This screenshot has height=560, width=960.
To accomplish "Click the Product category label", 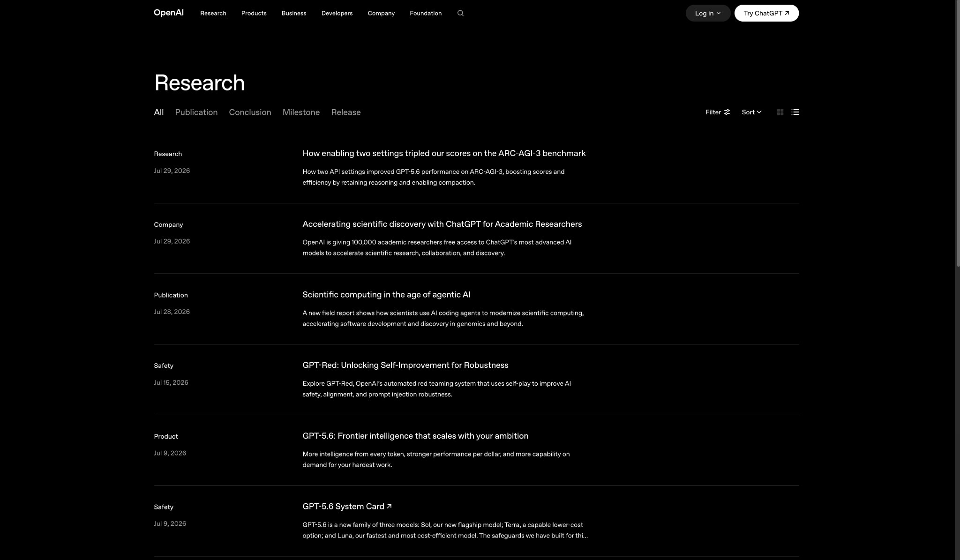I will tap(166, 436).
